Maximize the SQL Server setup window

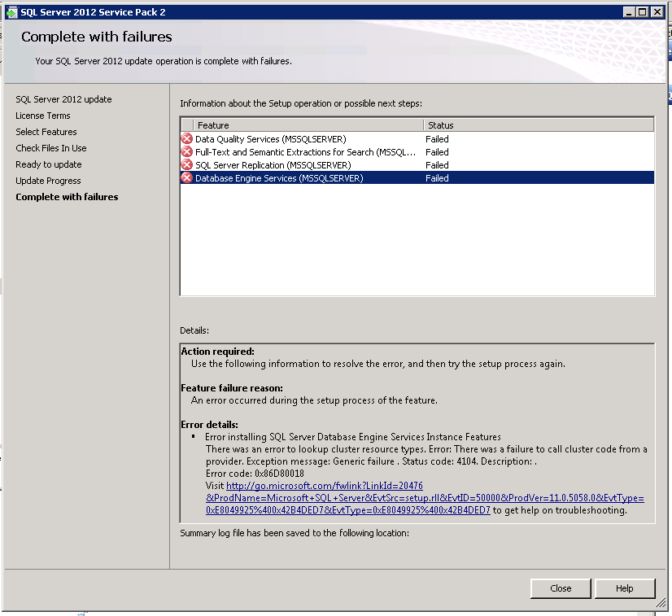pos(643,12)
